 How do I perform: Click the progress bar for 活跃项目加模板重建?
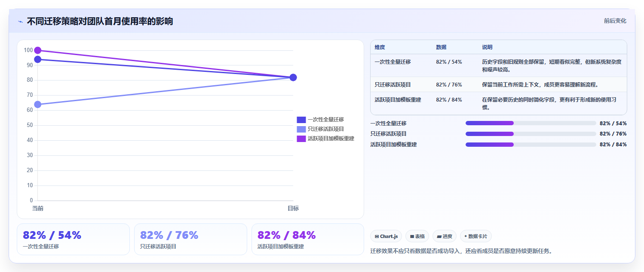click(x=531, y=145)
